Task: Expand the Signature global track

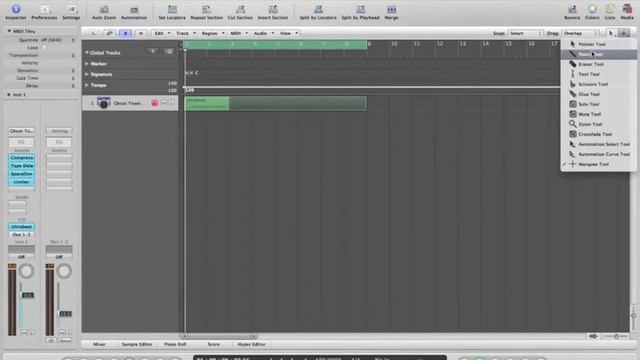Action: (x=87, y=74)
